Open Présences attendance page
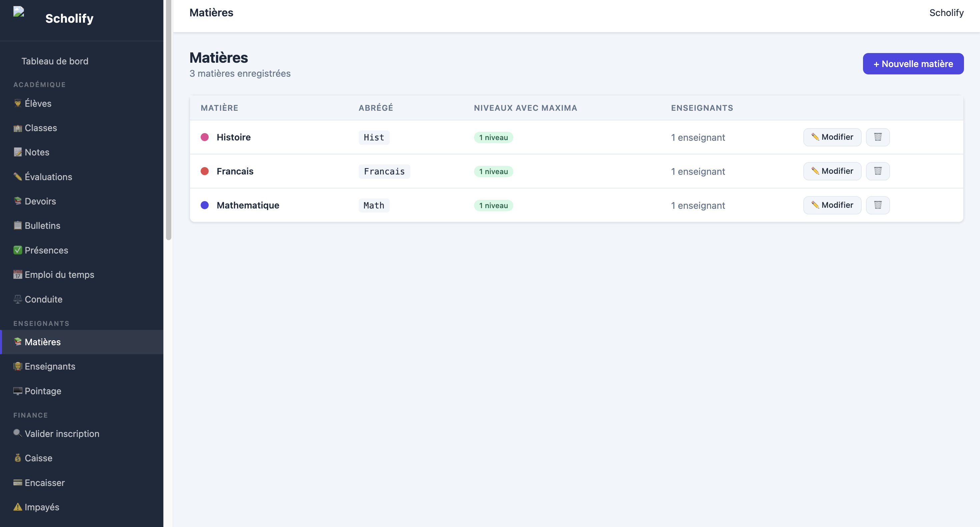The image size is (980, 527). [x=82, y=250]
